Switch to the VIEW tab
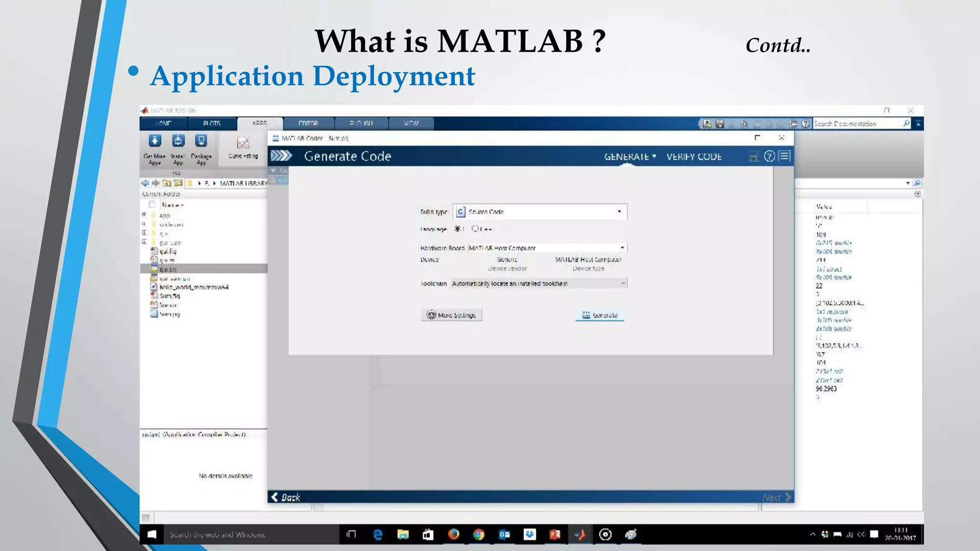The image size is (980, 551). pyautogui.click(x=411, y=123)
